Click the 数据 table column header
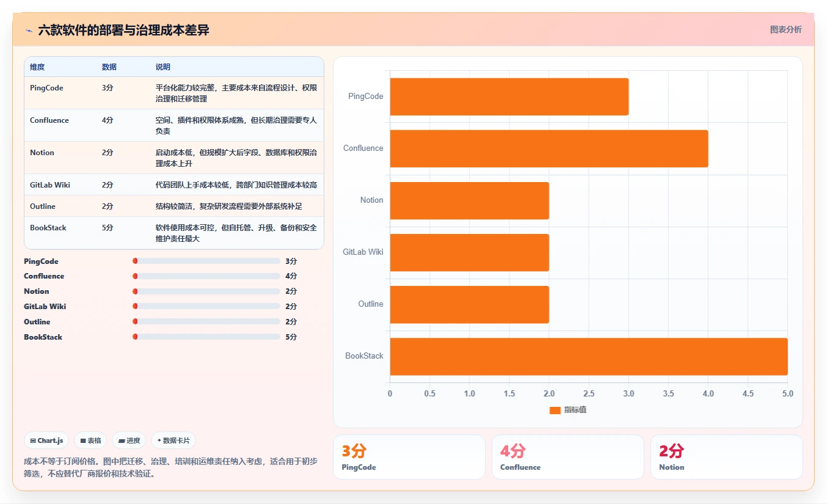 pyautogui.click(x=109, y=67)
